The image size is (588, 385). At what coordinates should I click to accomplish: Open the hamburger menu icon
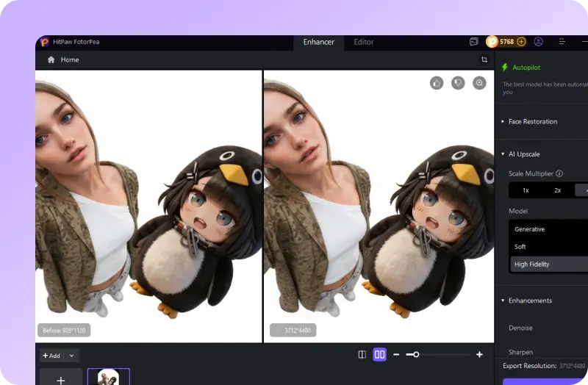coord(562,42)
